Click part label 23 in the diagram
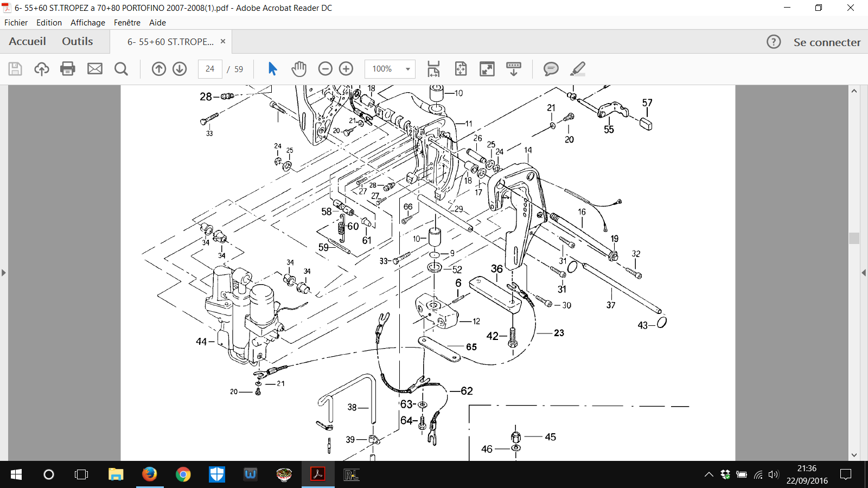The width and height of the screenshot is (868, 488). pos(559,333)
